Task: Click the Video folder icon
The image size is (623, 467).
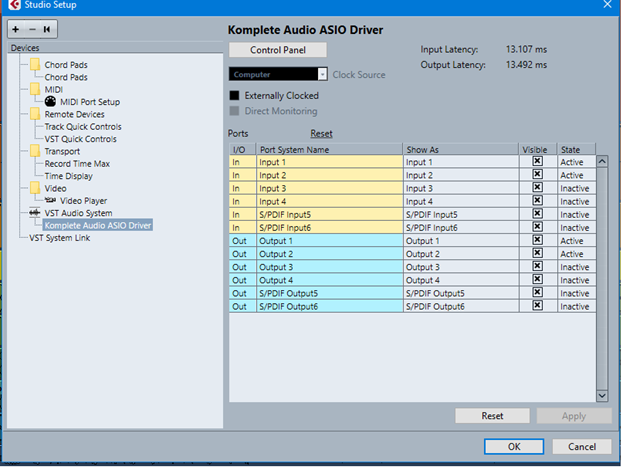Action: [35, 188]
